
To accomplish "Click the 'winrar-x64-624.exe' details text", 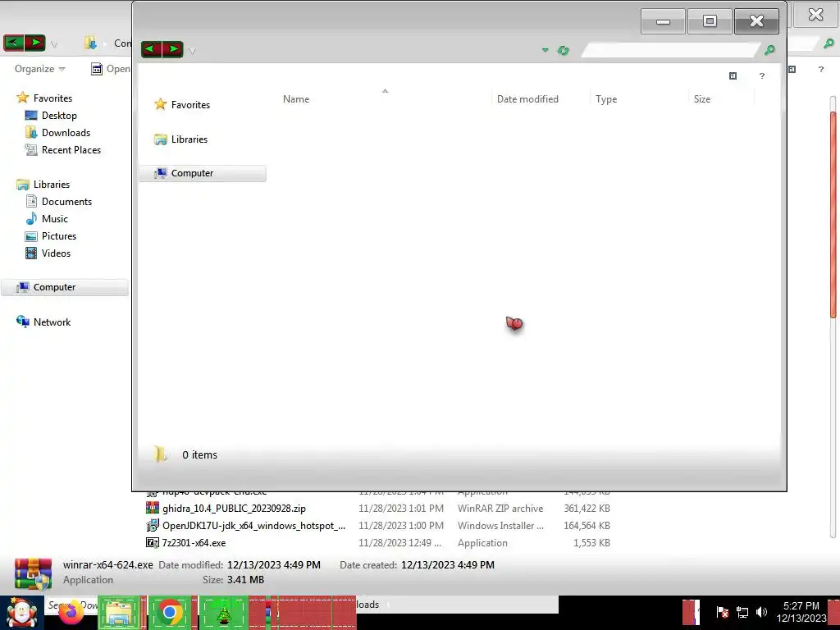I will 108,564.
